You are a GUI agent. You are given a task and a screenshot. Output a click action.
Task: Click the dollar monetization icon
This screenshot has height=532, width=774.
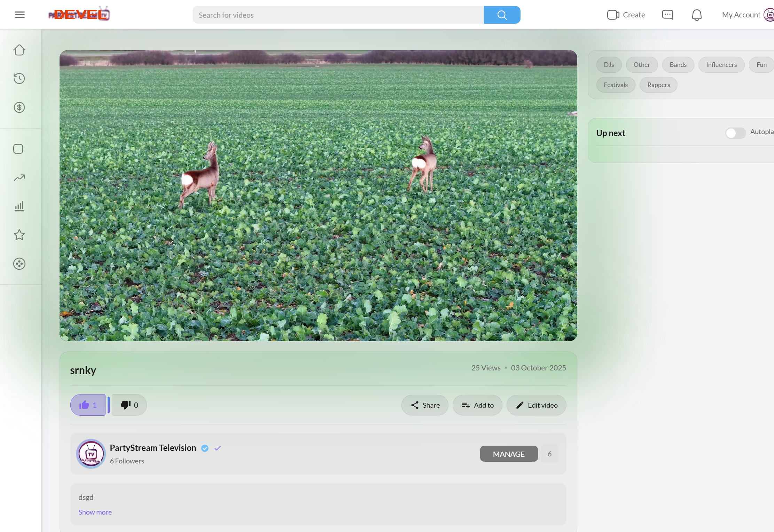(x=19, y=108)
